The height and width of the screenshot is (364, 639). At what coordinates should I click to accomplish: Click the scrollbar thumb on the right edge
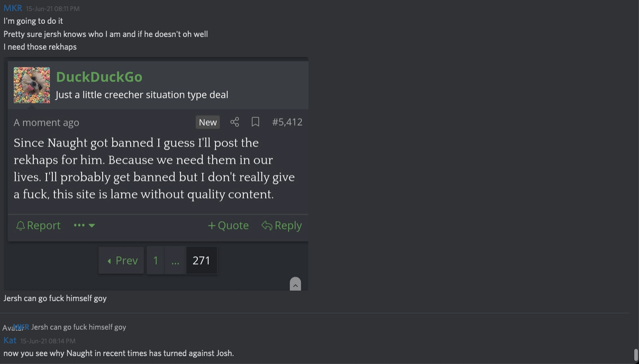[635, 354]
